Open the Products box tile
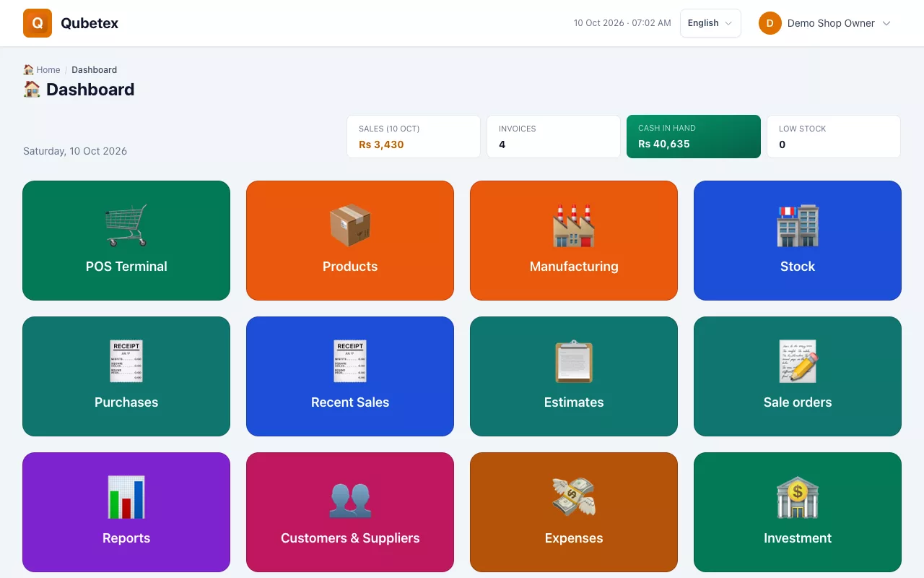This screenshot has width=924, height=578. [350, 241]
